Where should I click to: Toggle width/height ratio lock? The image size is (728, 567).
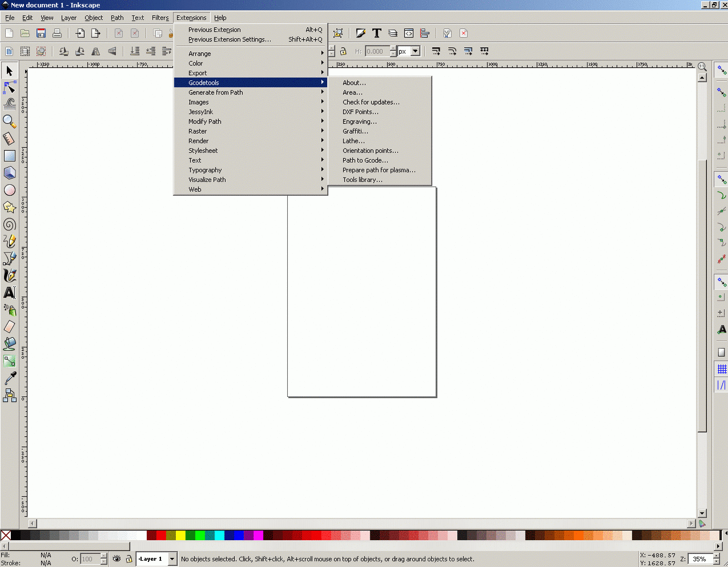click(x=343, y=51)
